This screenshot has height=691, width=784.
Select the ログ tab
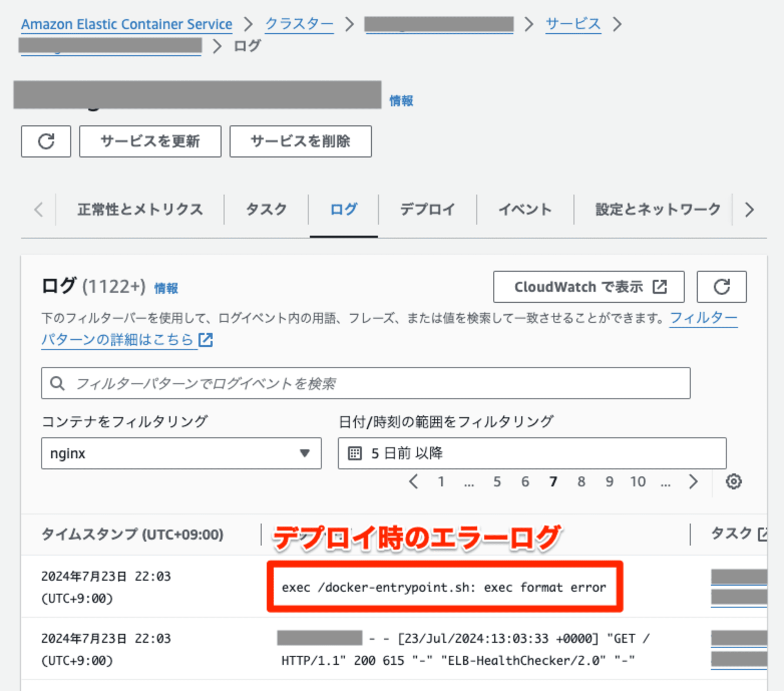click(x=343, y=209)
